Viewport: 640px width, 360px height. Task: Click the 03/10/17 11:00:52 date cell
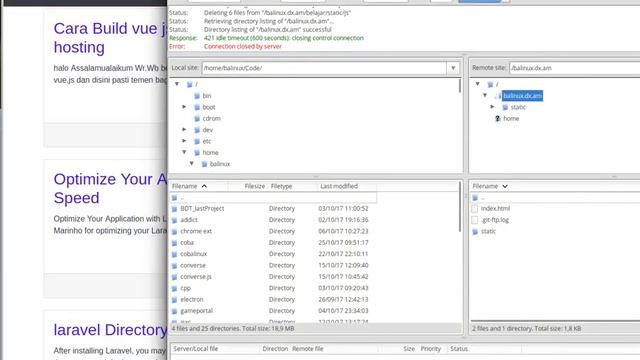[x=343, y=209]
